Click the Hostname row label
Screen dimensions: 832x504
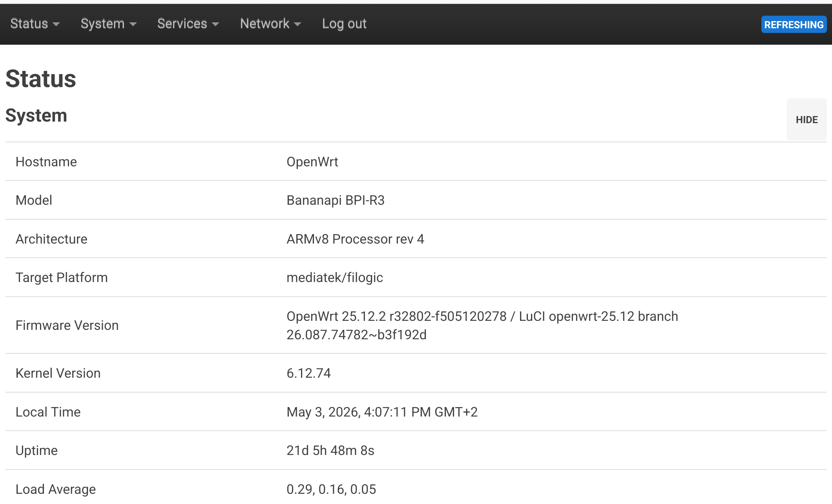[46, 162]
